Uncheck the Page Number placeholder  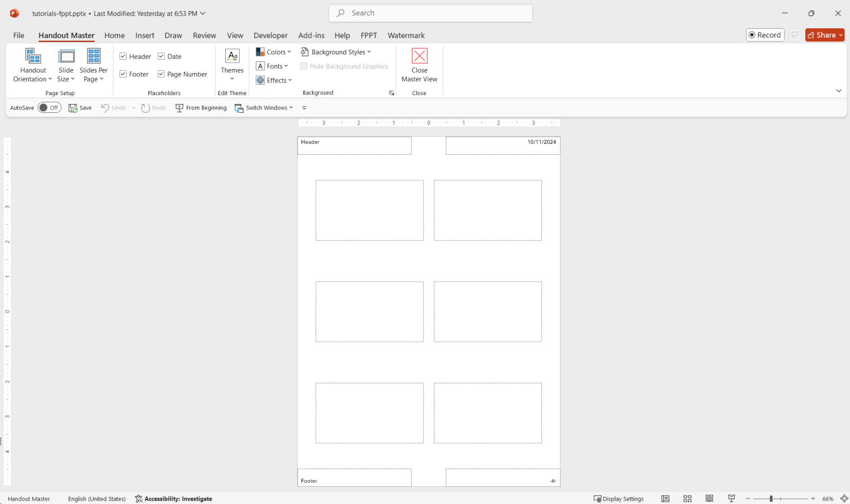pyautogui.click(x=161, y=74)
